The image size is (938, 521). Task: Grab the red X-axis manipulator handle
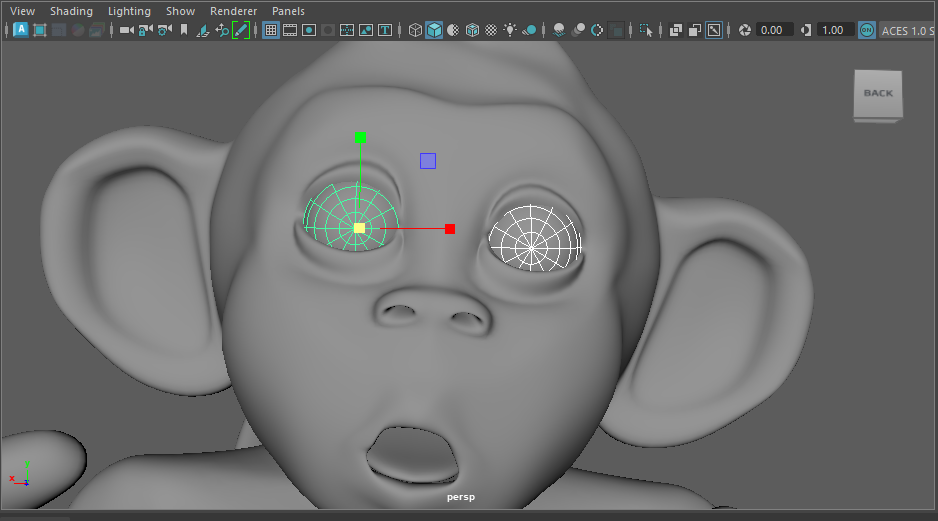(450, 228)
